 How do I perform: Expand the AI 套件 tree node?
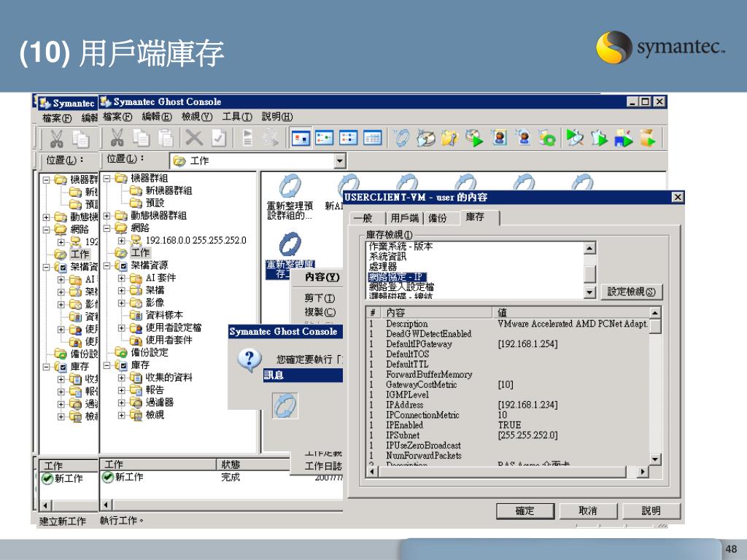[122, 278]
